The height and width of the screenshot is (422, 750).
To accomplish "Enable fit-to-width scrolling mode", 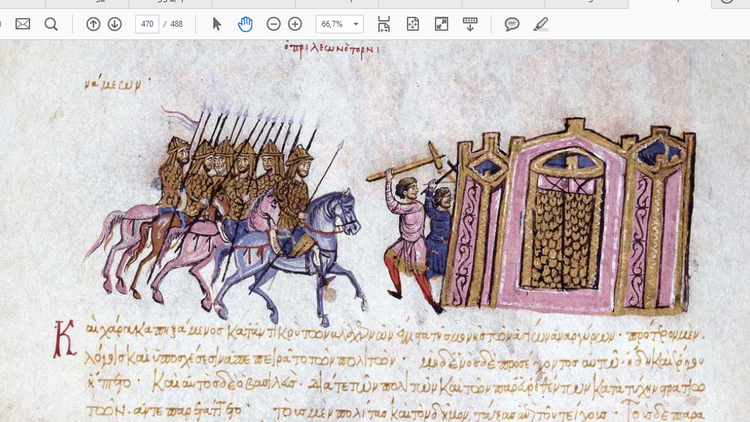I will (384, 24).
